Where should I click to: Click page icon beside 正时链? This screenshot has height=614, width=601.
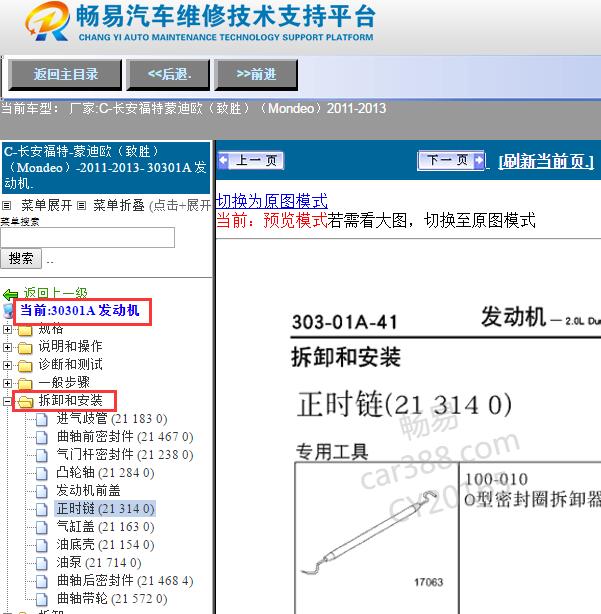point(42,509)
